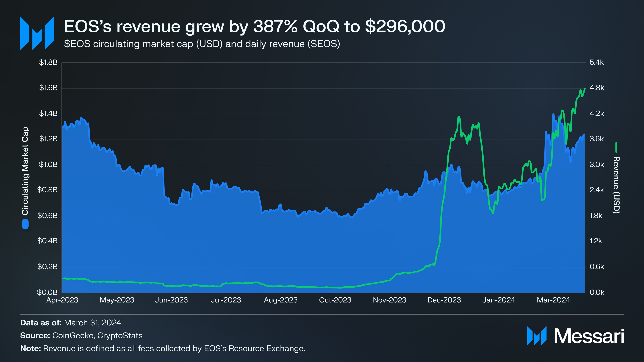Click the 'Source: CoinGecko, CryptoStats' line
The width and height of the screenshot is (644, 362).
[81, 335]
